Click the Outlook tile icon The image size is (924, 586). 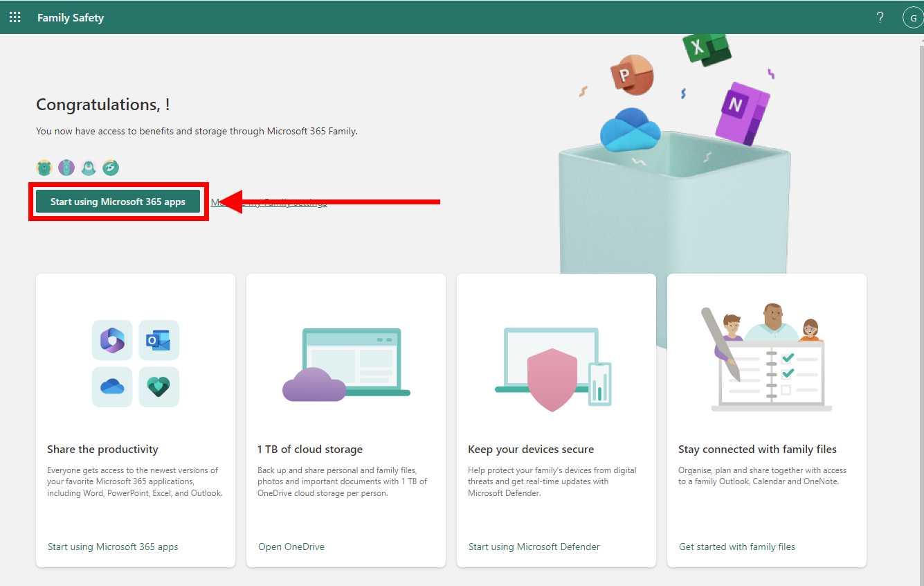[158, 340]
